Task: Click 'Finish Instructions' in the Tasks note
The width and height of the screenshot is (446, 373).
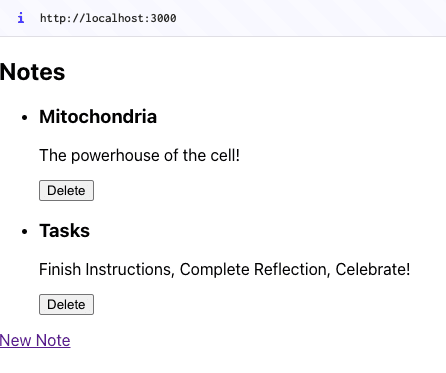Action: (107, 269)
